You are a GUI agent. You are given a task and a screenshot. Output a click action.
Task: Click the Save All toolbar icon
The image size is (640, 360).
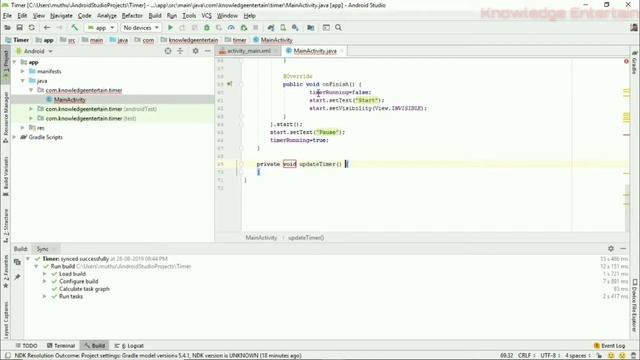coord(20,28)
